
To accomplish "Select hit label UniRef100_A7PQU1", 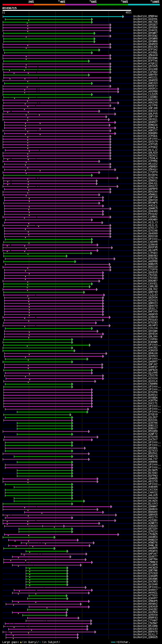I will point(145,136).
